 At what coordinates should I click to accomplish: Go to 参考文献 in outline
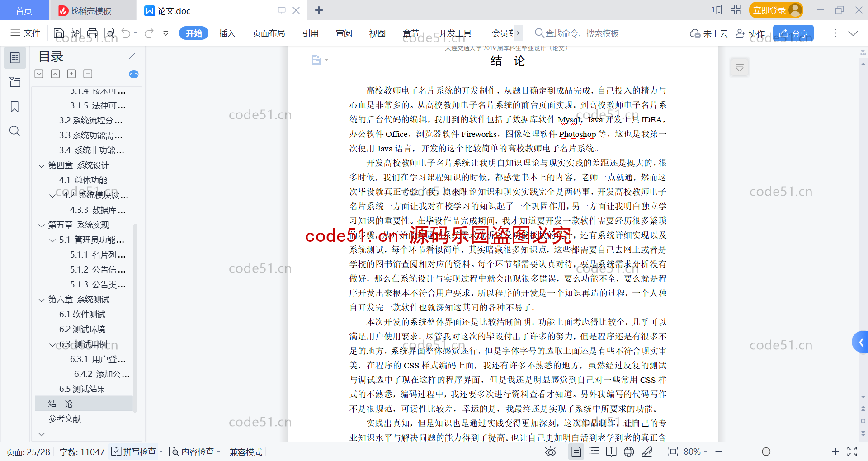pyautogui.click(x=65, y=419)
